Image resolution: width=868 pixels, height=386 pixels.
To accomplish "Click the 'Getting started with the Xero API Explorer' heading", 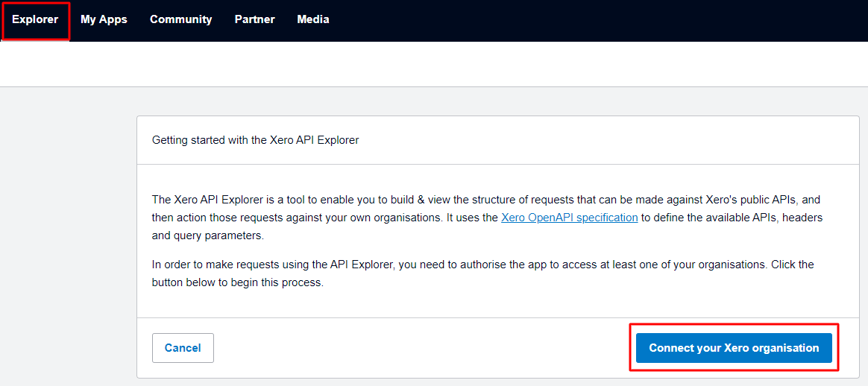I will [255, 140].
